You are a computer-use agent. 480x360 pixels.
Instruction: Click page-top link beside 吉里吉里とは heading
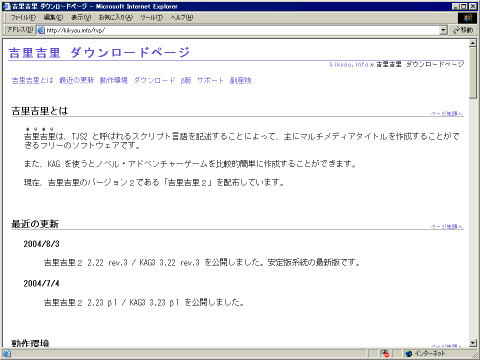coord(447,114)
